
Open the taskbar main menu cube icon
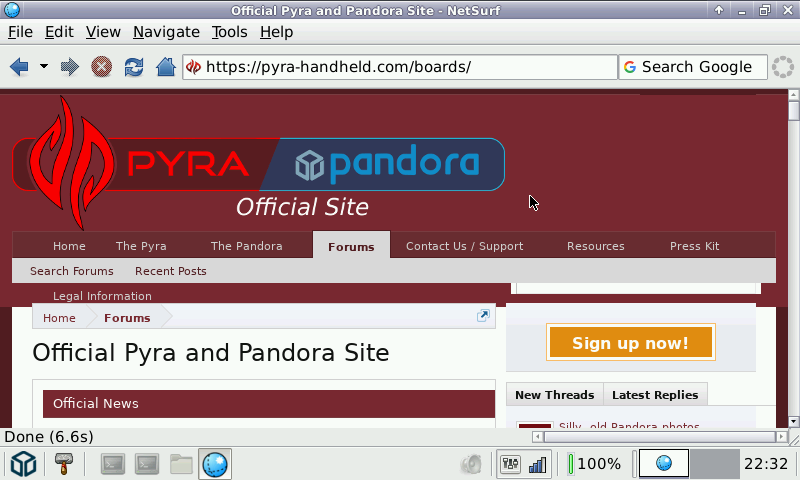click(23, 464)
